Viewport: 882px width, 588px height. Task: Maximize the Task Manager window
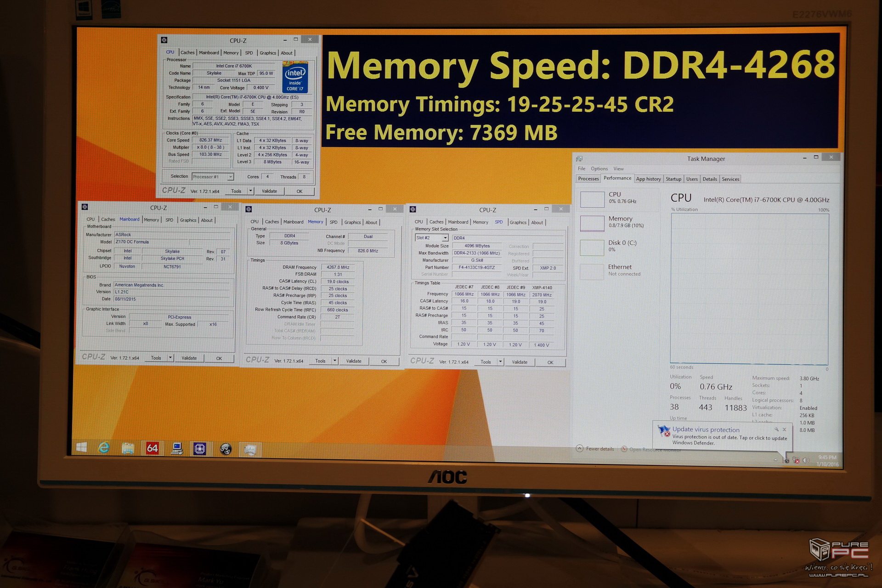pos(816,157)
